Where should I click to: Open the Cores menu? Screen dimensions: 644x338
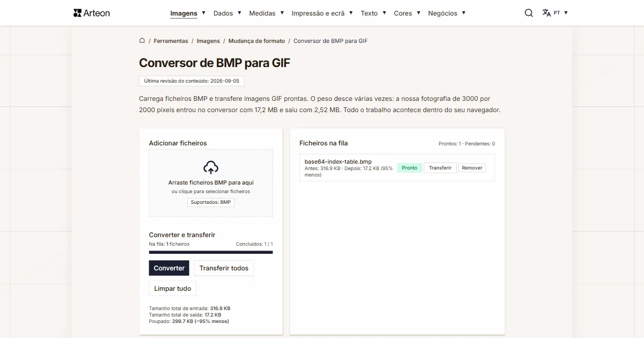[403, 13]
